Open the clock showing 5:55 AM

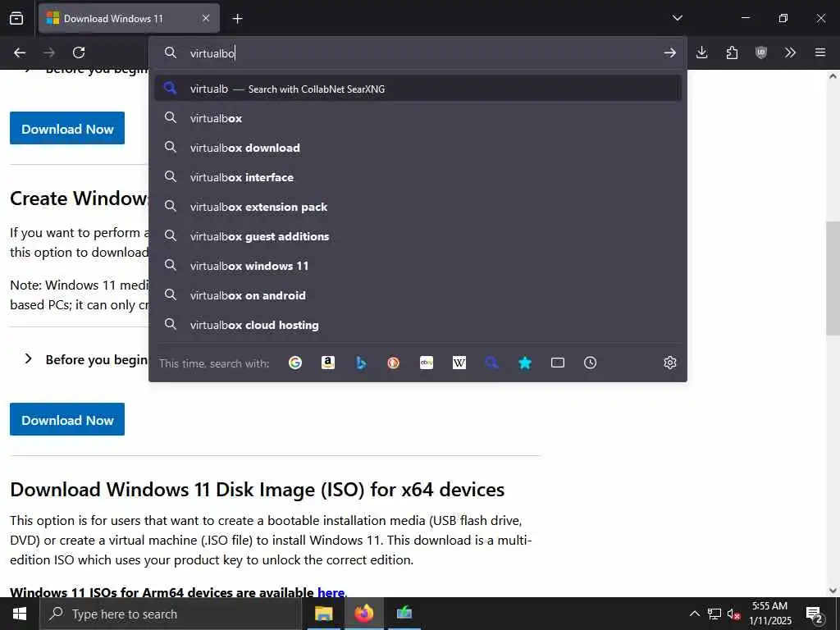[x=769, y=614]
